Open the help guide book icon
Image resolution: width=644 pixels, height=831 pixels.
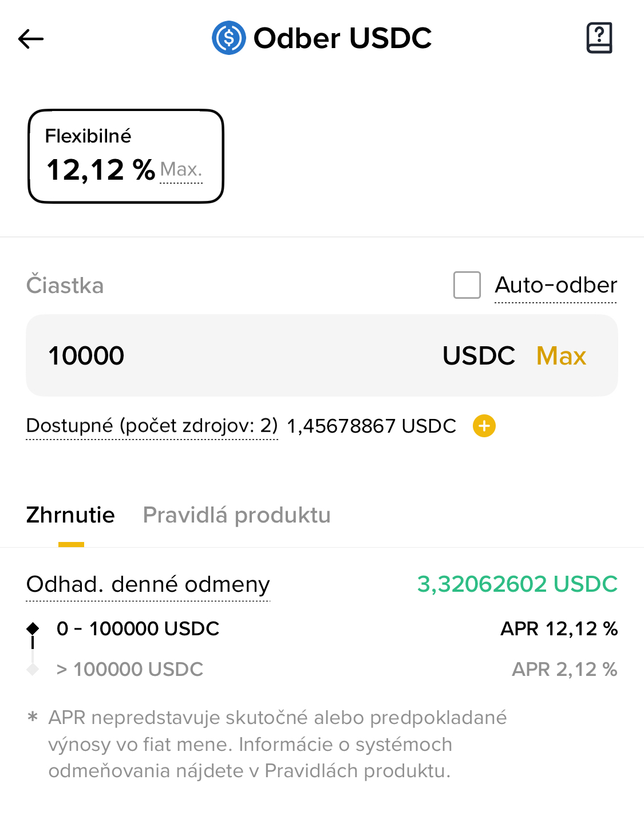(x=599, y=38)
